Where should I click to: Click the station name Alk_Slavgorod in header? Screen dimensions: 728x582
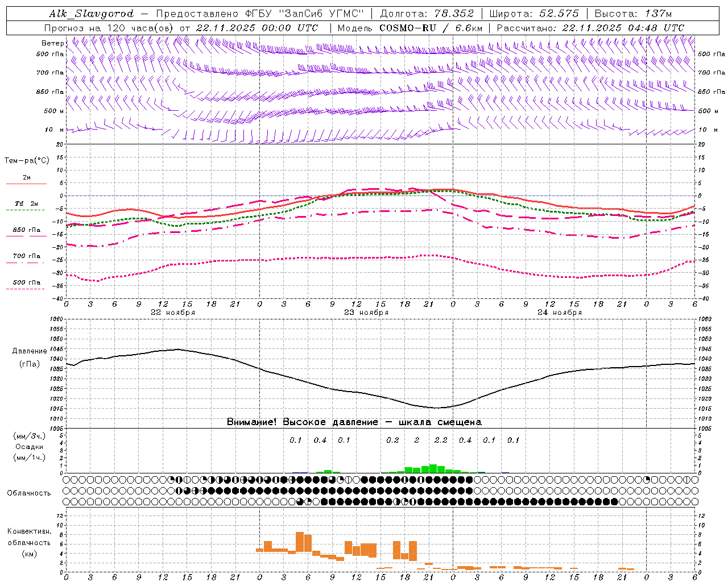92,14
